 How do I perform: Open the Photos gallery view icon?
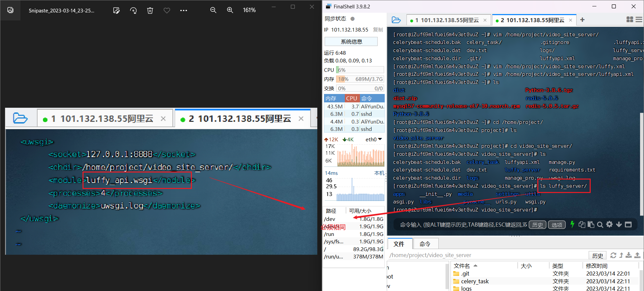[x=10, y=10]
